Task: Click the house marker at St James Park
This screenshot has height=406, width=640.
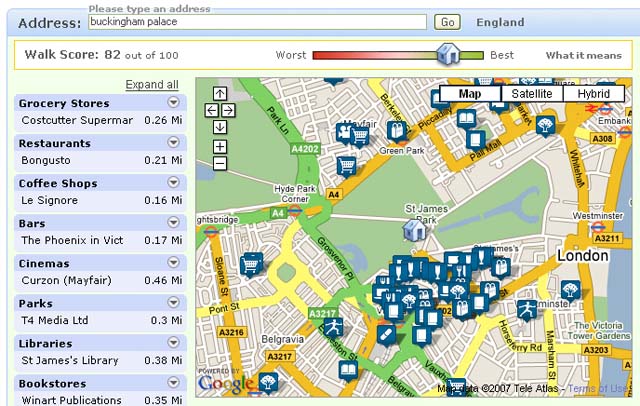Action: point(415,230)
